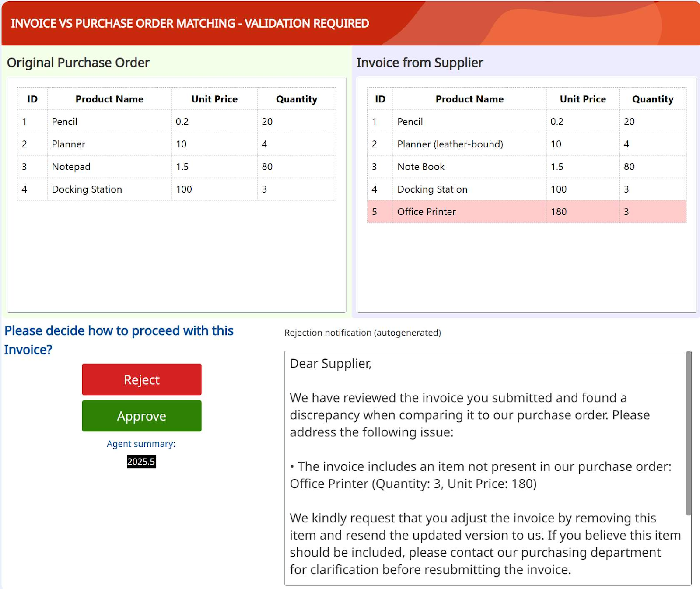The image size is (700, 589).
Task: Click 'Pencil' in the invoice table
Action: (410, 122)
